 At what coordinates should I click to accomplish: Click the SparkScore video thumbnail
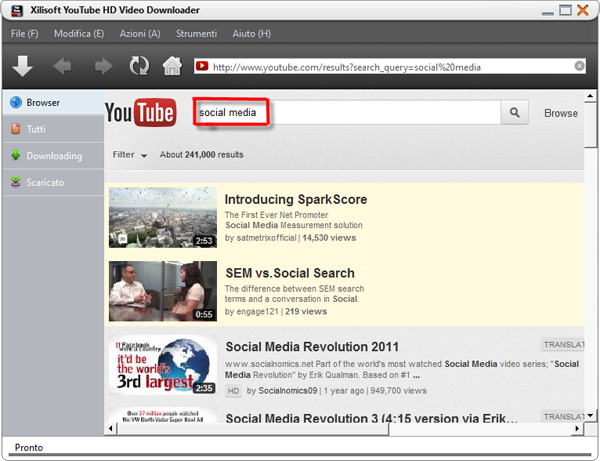[x=163, y=217]
